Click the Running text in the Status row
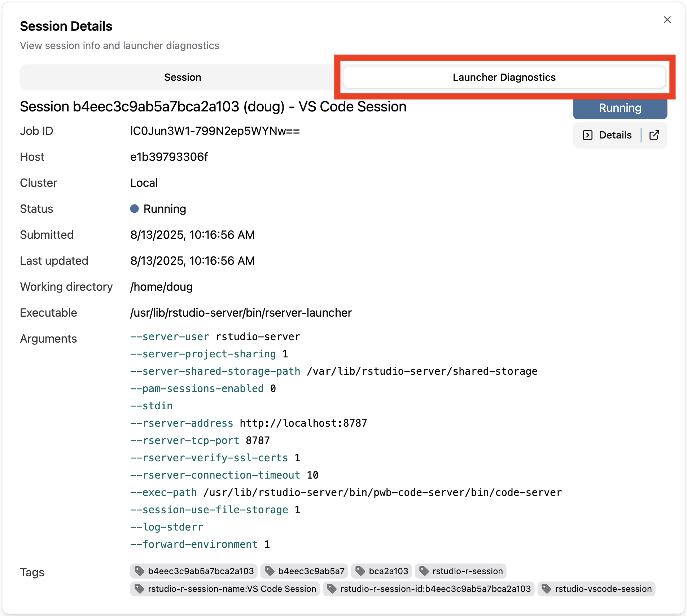Image resolution: width=687 pixels, height=616 pixels. tap(165, 209)
